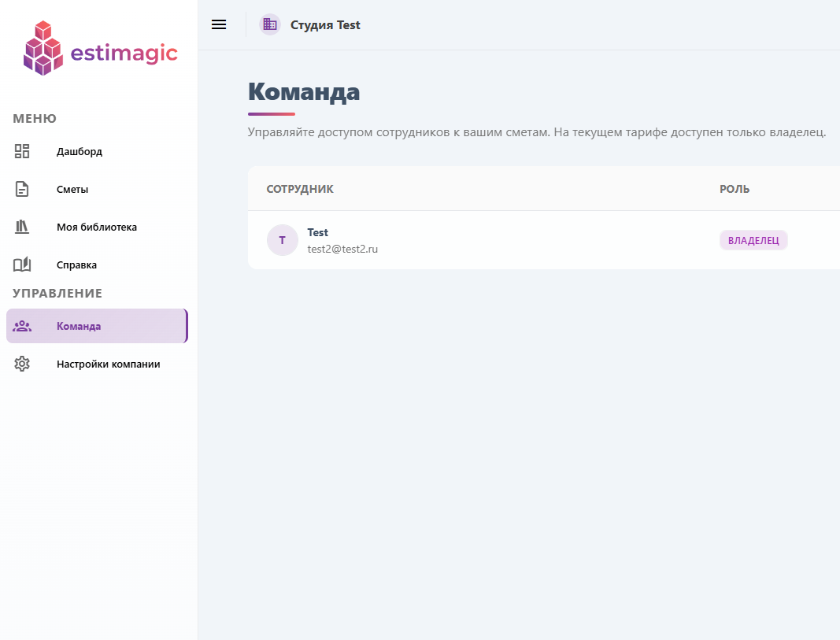Click the Команда people icon

(22, 326)
